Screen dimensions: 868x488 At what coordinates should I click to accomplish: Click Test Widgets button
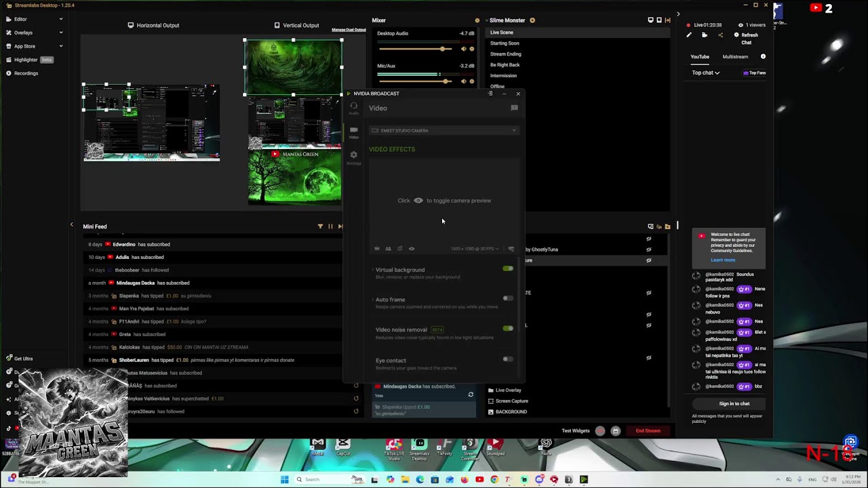click(x=576, y=430)
